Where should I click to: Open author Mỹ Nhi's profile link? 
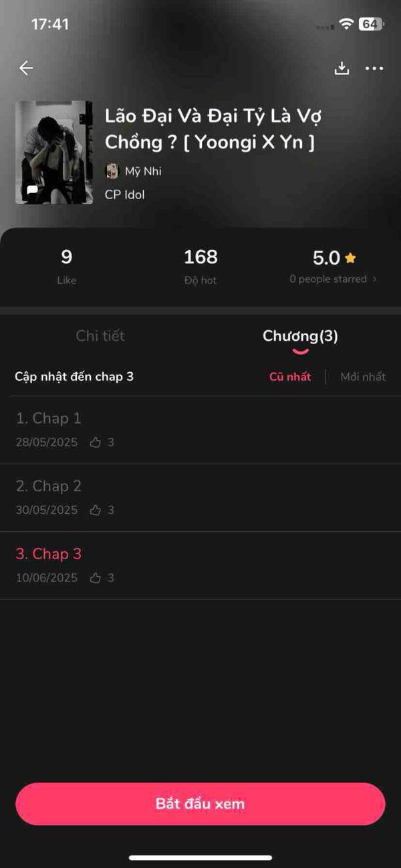click(x=143, y=171)
